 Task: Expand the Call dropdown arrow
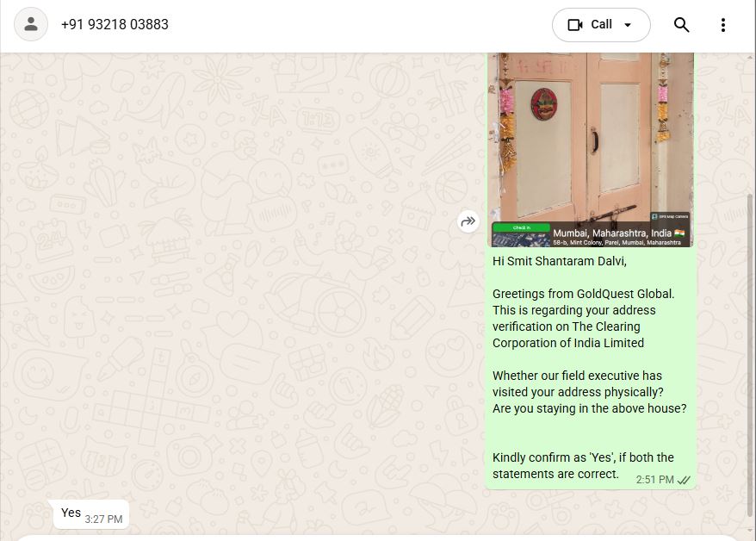point(628,25)
